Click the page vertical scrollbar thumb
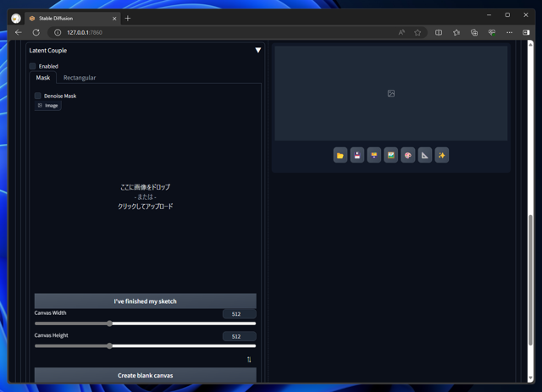 [x=530, y=280]
